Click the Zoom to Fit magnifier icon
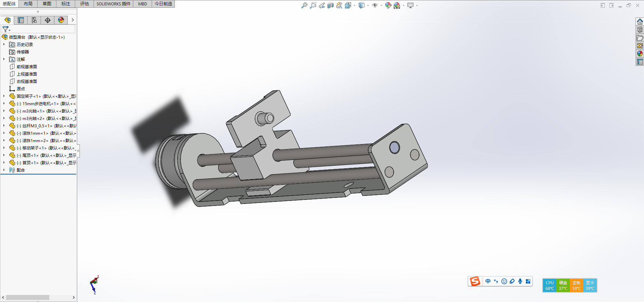Image resolution: width=644 pixels, height=302 pixels. pos(304,5)
